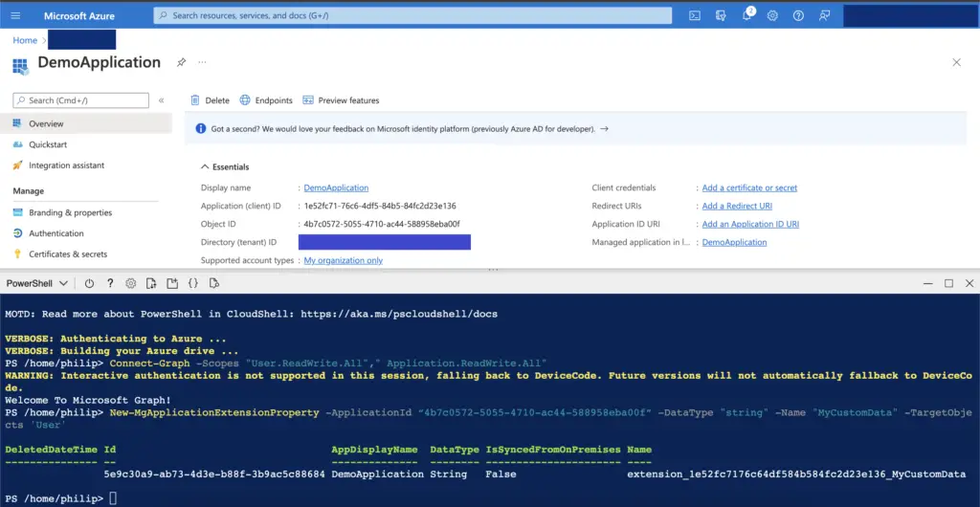Click Add a certificate or secret

pos(749,187)
